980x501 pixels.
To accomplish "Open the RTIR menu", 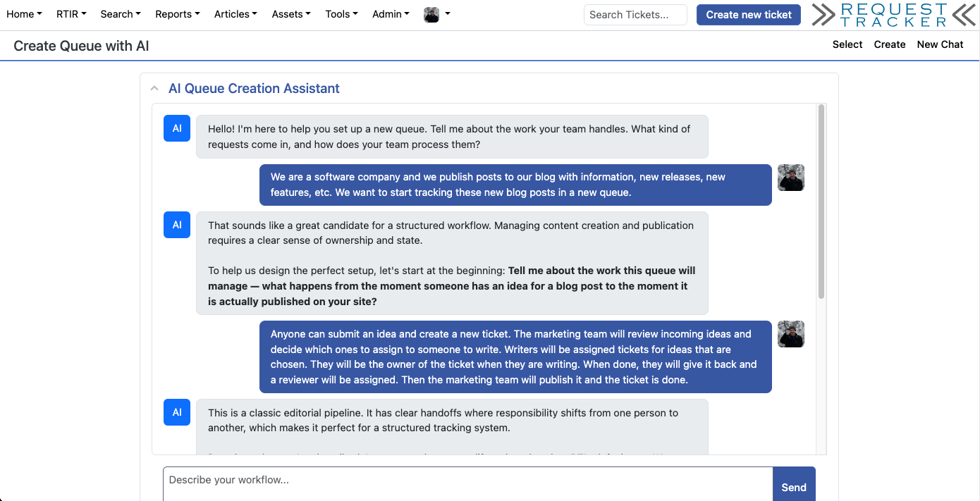I will 71,14.
